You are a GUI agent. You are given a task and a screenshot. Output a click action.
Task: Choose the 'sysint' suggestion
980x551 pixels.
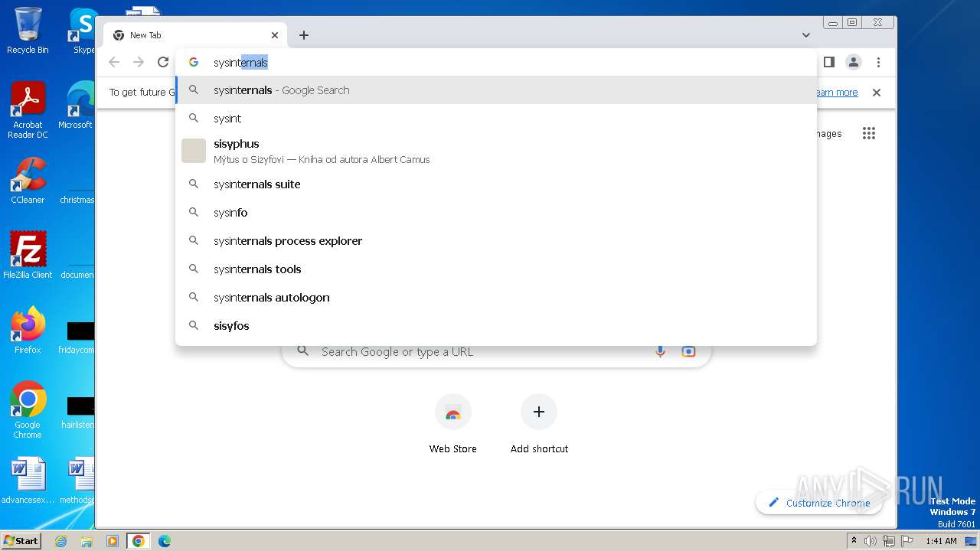tap(496, 119)
